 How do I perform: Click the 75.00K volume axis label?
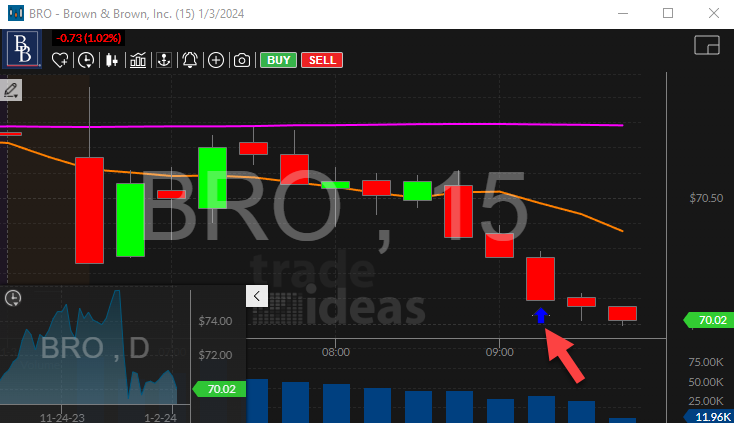[x=705, y=362]
